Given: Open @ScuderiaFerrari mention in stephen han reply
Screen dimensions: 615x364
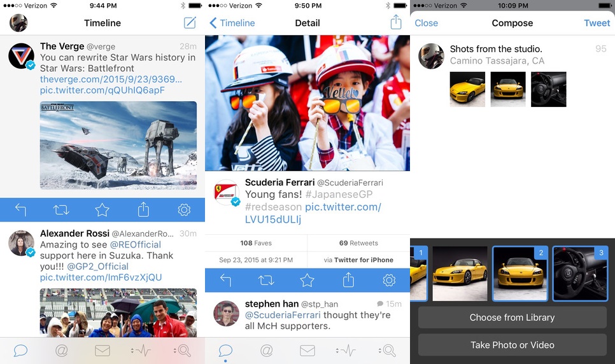Looking at the screenshot, I should [x=283, y=315].
